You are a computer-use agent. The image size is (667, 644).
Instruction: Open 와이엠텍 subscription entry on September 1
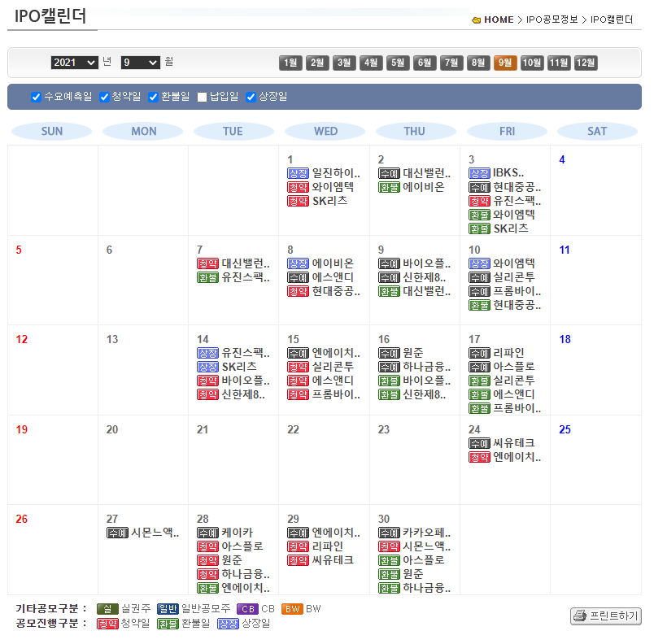(x=333, y=187)
